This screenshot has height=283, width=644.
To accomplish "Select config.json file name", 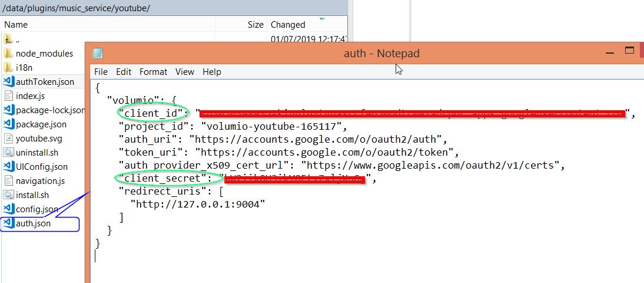I will point(37,209).
